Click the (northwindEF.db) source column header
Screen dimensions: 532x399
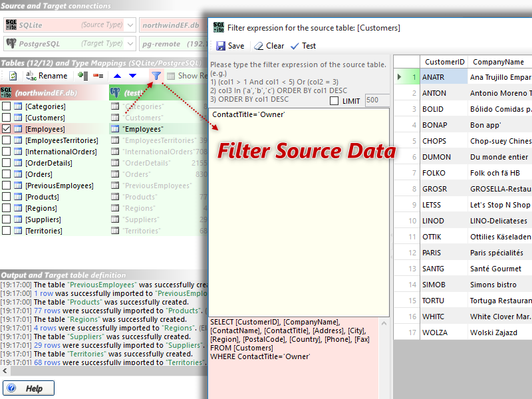(55, 92)
